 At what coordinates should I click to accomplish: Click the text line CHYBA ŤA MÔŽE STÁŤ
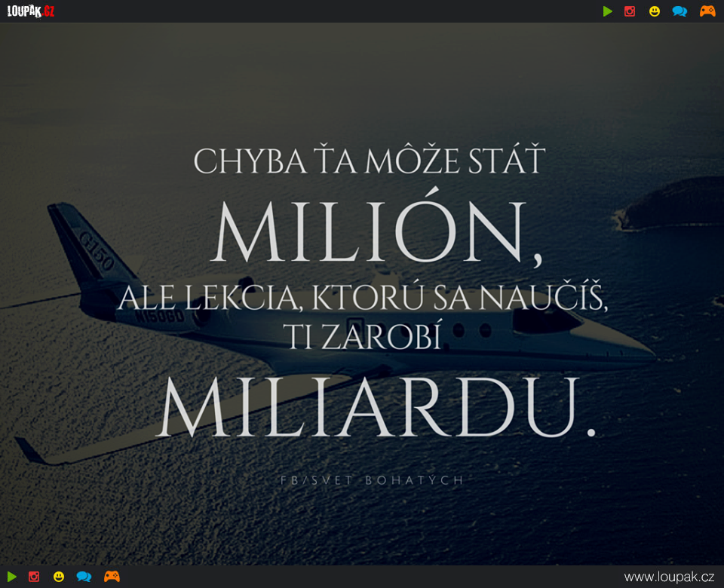[370, 160]
